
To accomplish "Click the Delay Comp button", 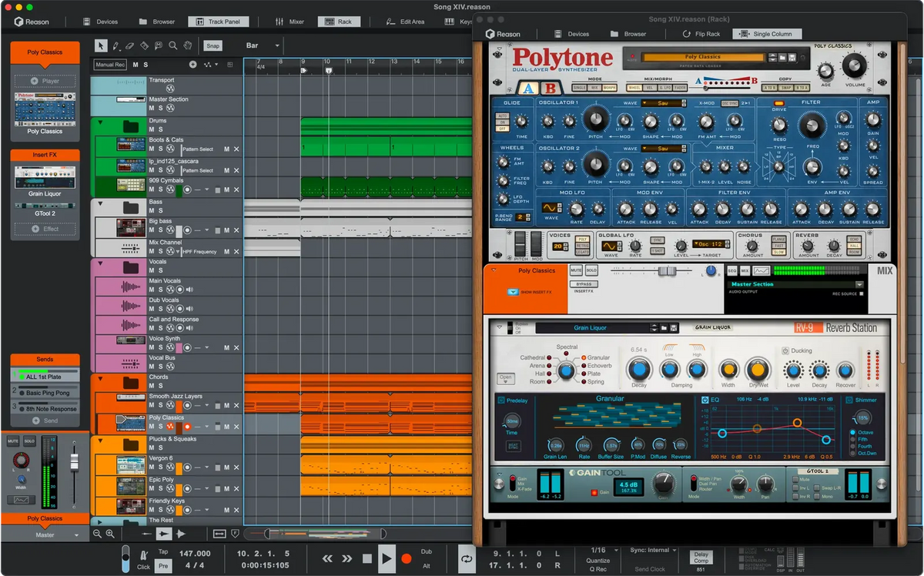I will (x=701, y=558).
